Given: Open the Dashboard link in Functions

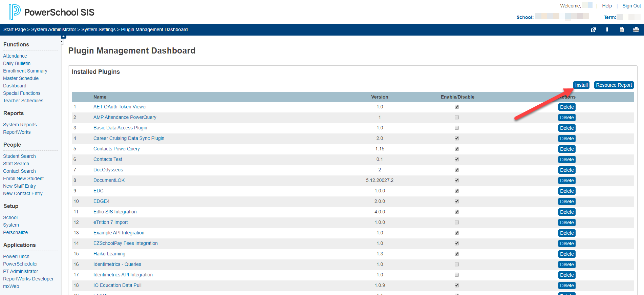Looking at the screenshot, I should pyautogui.click(x=15, y=86).
